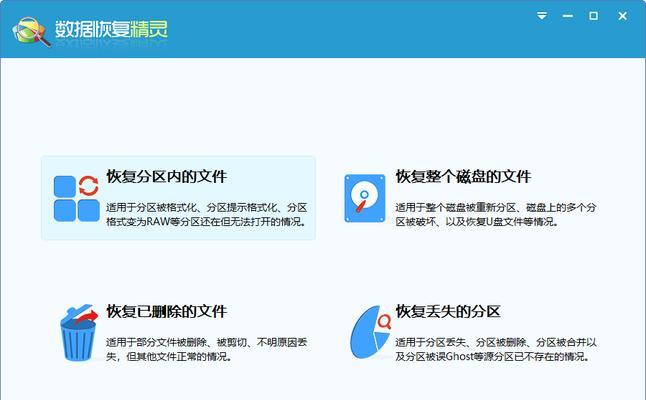646x400 pixels.
Task: Select 恢复分区内的文件 heading
Action: click(166, 176)
